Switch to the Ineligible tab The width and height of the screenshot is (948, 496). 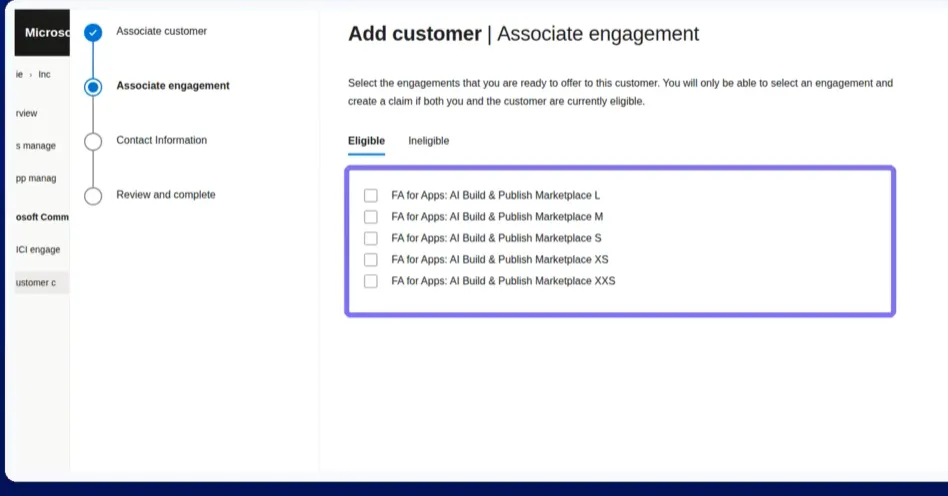coord(429,141)
